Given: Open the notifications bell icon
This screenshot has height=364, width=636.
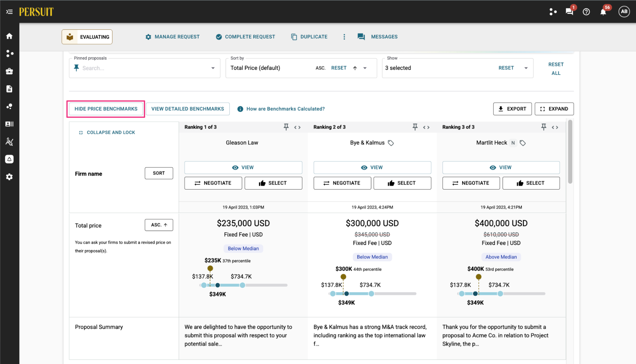Looking at the screenshot, I should coord(603,12).
